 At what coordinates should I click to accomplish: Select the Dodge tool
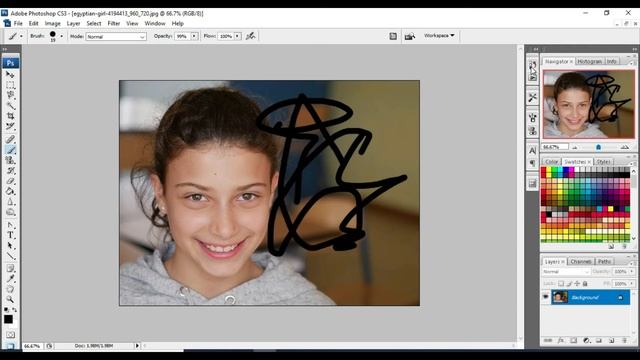[10, 212]
